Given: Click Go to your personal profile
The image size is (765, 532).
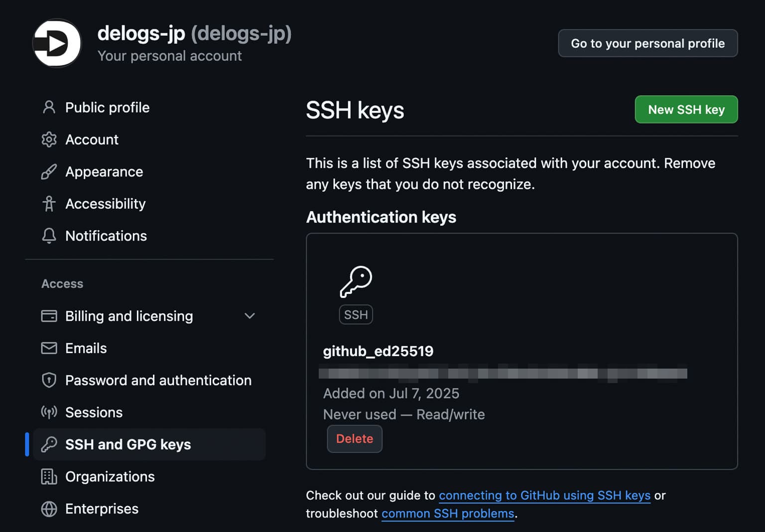Looking at the screenshot, I should (x=647, y=43).
